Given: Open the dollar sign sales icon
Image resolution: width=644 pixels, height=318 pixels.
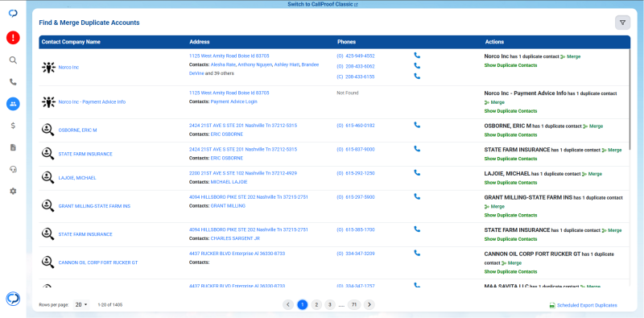Looking at the screenshot, I should (13, 126).
